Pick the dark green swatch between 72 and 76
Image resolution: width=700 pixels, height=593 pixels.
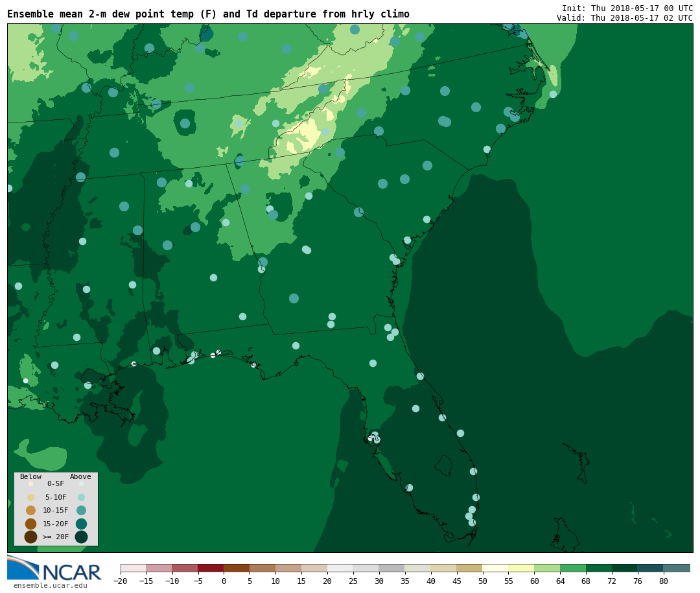point(625,568)
